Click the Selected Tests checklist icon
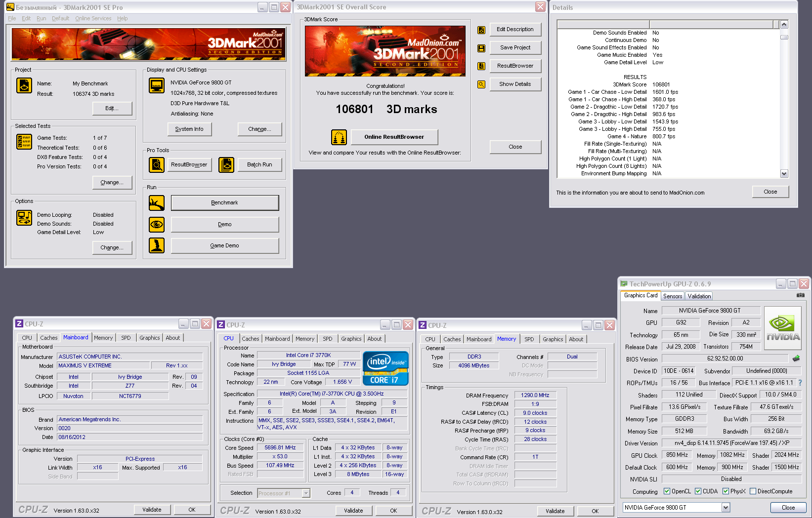 [24, 142]
